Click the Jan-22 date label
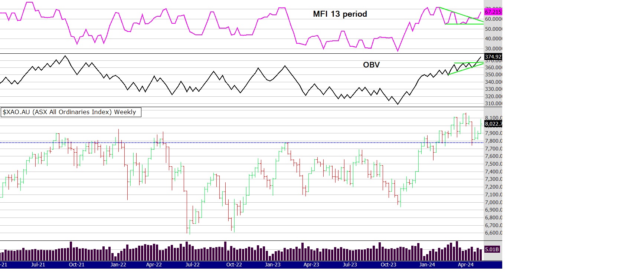Screen dimensions: 644x279 (118, 265)
